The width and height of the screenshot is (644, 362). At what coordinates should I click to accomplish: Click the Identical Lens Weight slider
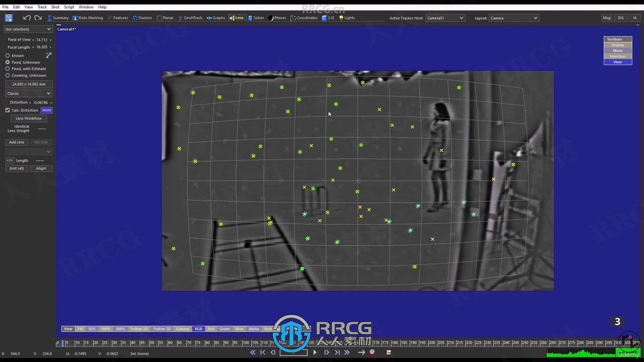point(42,129)
